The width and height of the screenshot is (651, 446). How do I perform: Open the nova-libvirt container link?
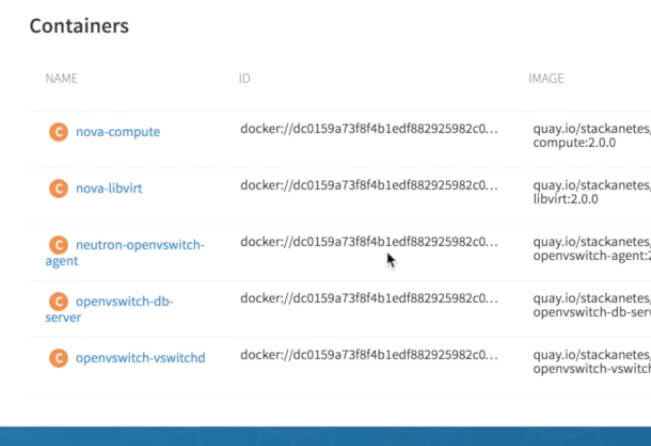coord(109,187)
